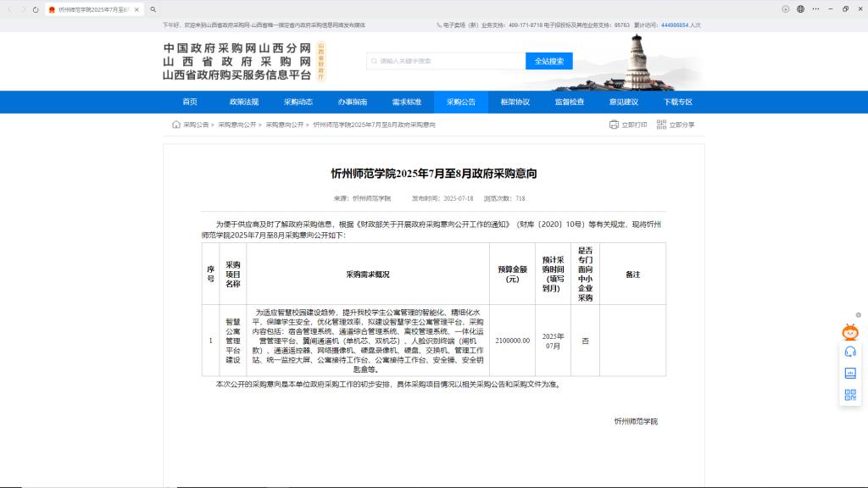This screenshot has height=488, width=868.
Task: Click the 否 cell in the table
Action: [x=585, y=341]
